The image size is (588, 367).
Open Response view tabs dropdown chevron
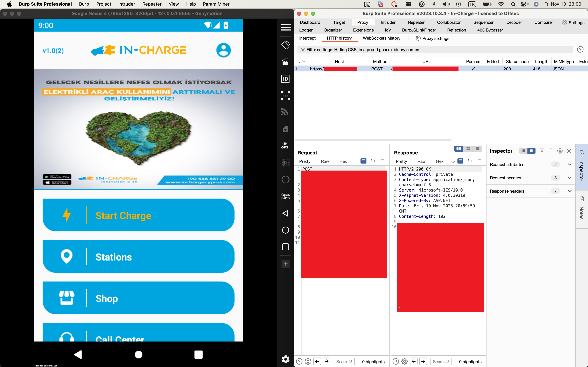click(453, 162)
